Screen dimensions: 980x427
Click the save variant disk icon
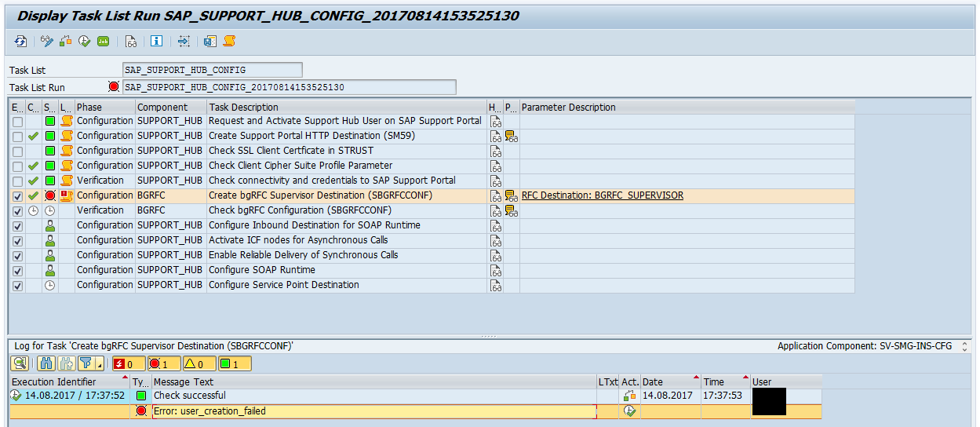coord(210,41)
